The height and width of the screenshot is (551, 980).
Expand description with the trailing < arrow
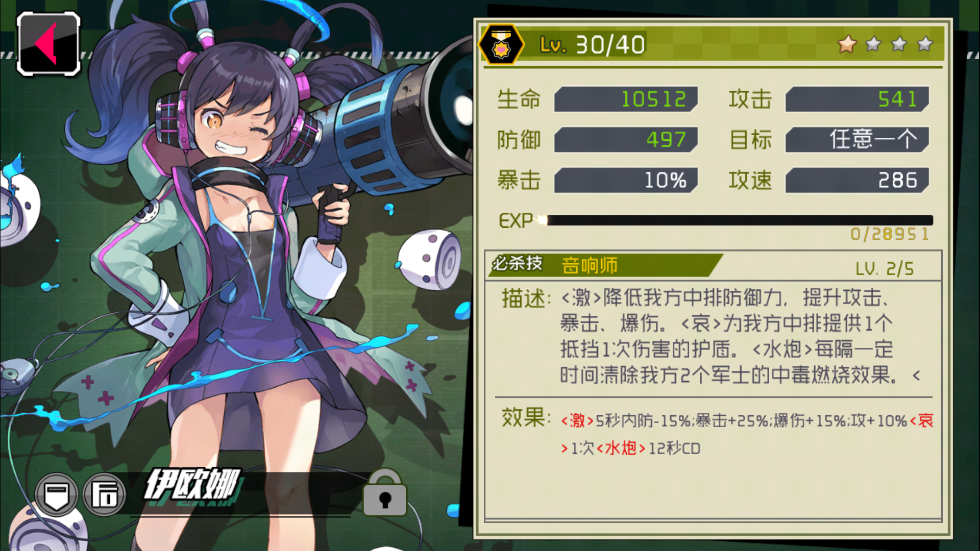click(916, 376)
